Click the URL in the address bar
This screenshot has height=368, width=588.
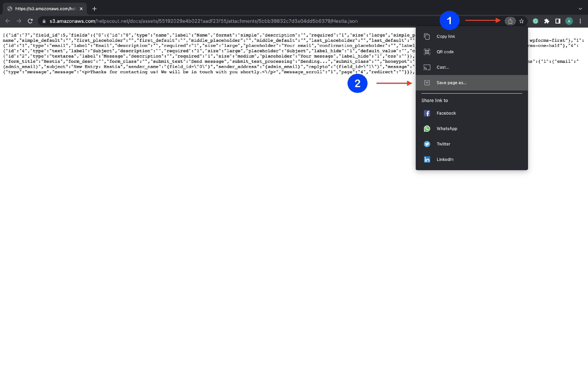[x=204, y=21]
